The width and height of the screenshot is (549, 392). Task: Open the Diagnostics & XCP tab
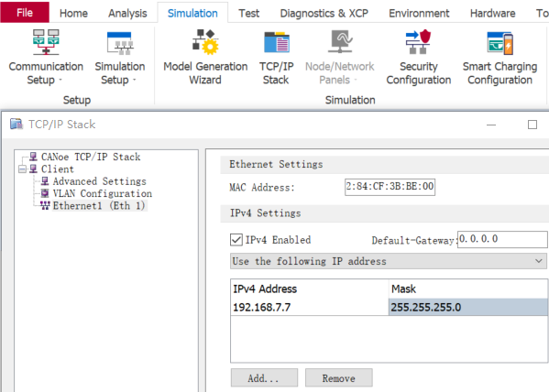pos(324,14)
